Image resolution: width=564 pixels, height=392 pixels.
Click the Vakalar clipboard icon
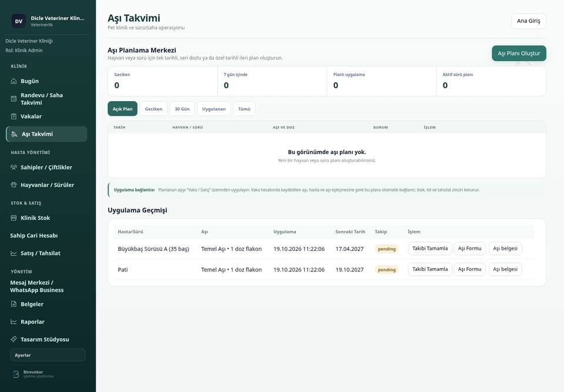[14, 116]
